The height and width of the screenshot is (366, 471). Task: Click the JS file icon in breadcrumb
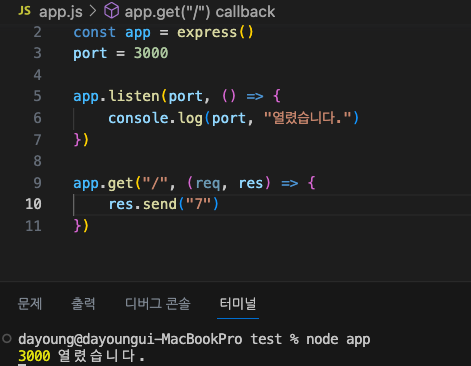coord(24,11)
